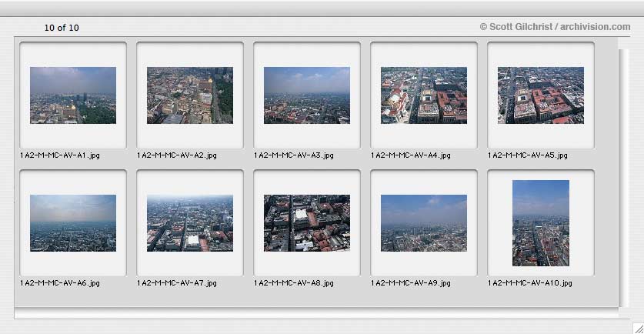644x334 pixels.
Task: Click the filename label 1A2-M-MC-AV-A1.jpg
Action: (60, 155)
